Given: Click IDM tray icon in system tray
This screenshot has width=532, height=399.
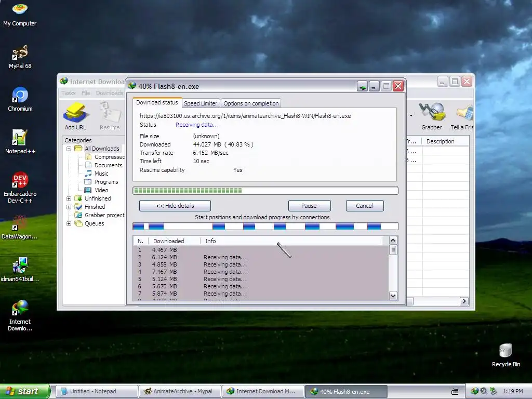Looking at the screenshot, I should pyautogui.click(x=474, y=391).
